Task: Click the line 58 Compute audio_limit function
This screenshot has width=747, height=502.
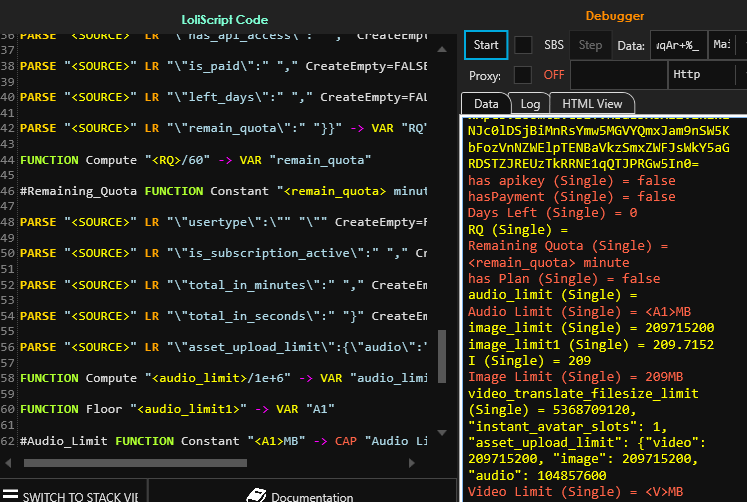Action: click(223, 378)
